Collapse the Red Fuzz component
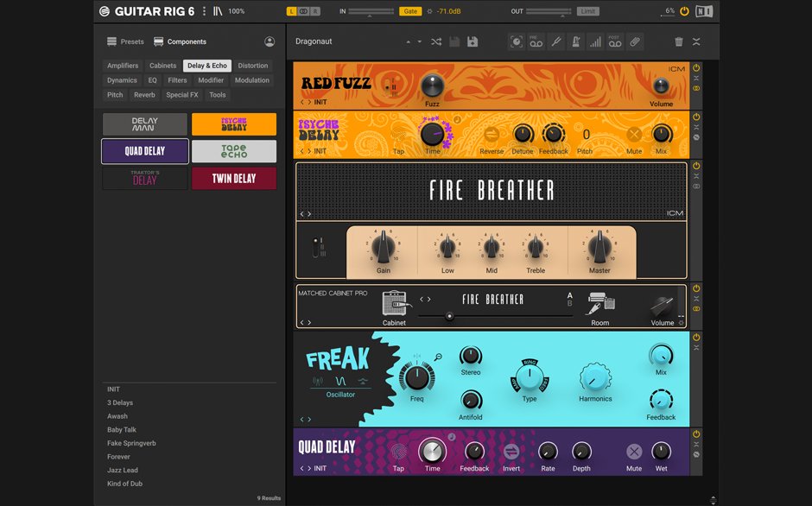Image resolution: width=812 pixels, height=506 pixels. tap(696, 79)
